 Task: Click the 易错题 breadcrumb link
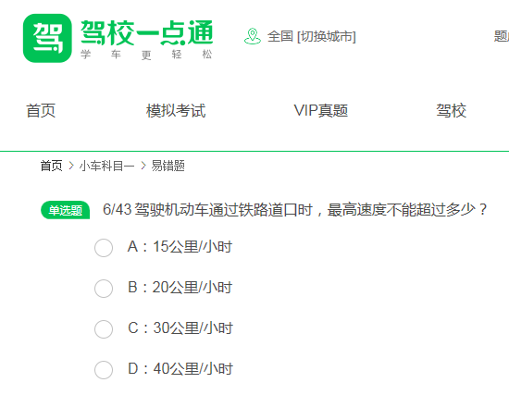point(168,166)
